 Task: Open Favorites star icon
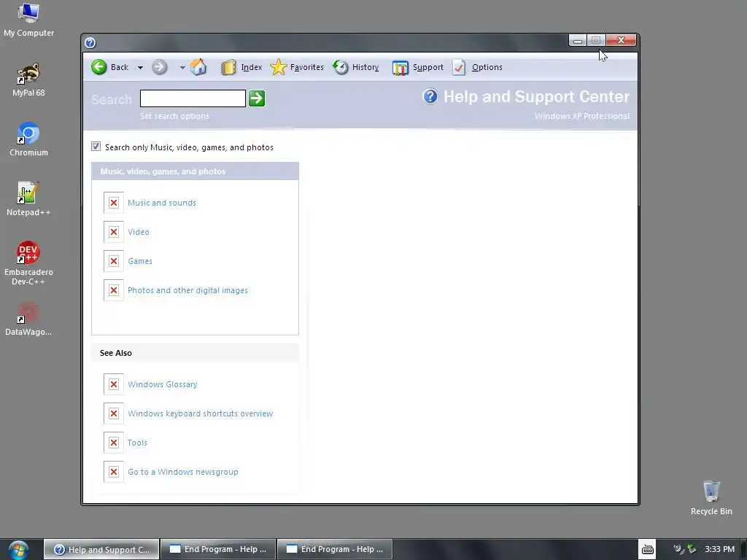click(278, 67)
